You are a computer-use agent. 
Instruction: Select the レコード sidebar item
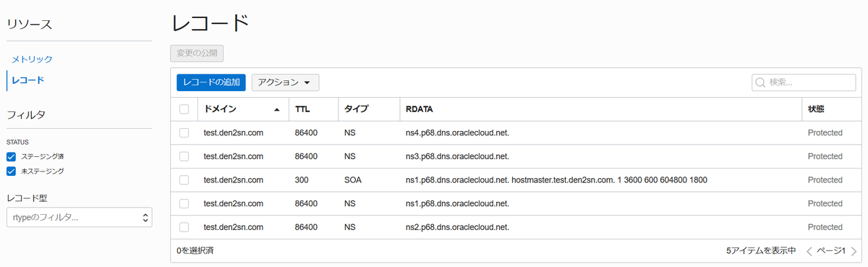(27, 80)
